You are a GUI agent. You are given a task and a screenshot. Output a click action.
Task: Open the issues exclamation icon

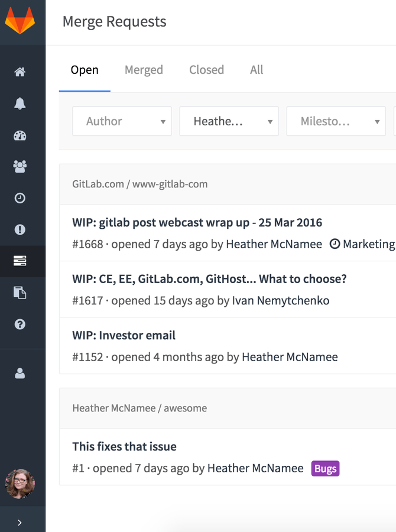pyautogui.click(x=20, y=229)
